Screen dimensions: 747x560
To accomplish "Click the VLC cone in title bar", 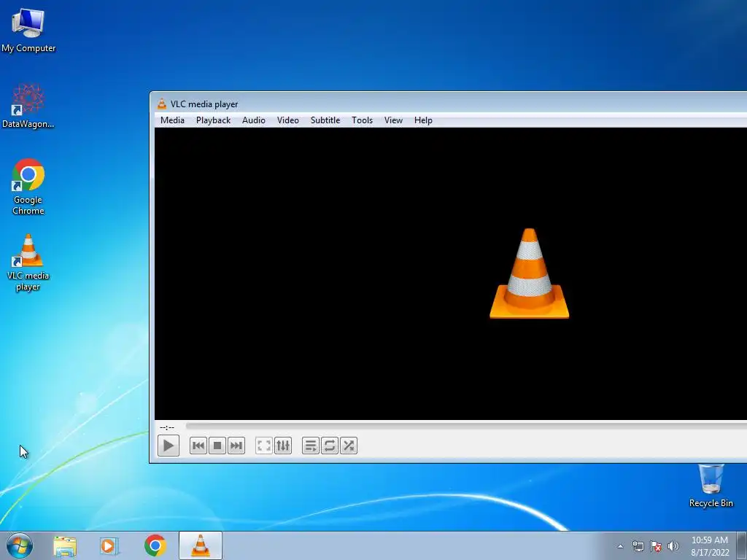I will coord(162,104).
